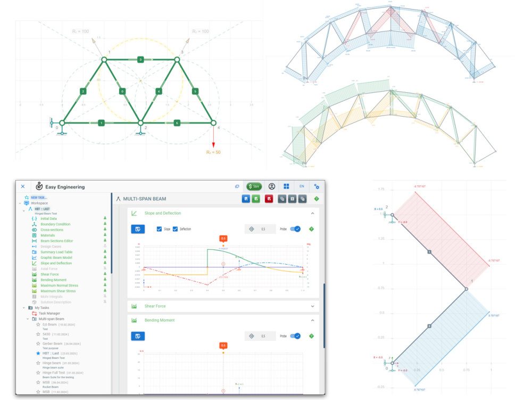The image size is (532, 400).
Task: Uncheck the Slope checkbox
Action: click(x=159, y=229)
